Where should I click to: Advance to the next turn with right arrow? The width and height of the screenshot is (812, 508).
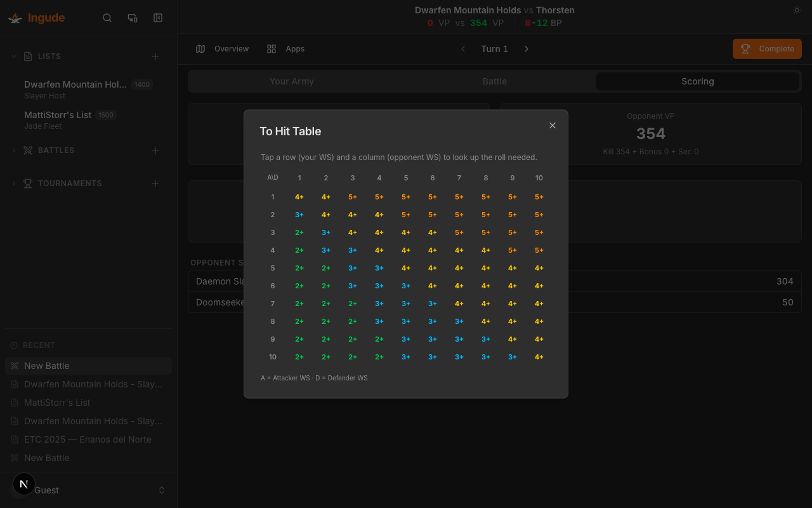(x=526, y=48)
